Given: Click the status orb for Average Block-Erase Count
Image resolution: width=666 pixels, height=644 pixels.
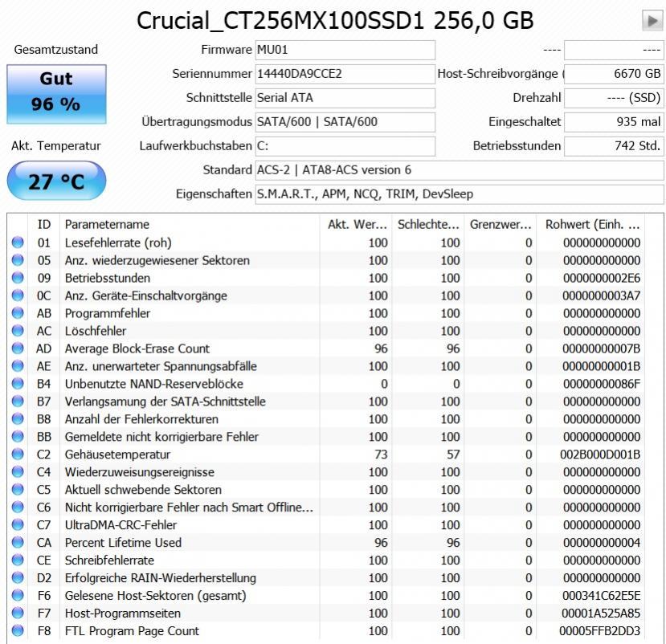Looking at the screenshot, I should (18, 348).
